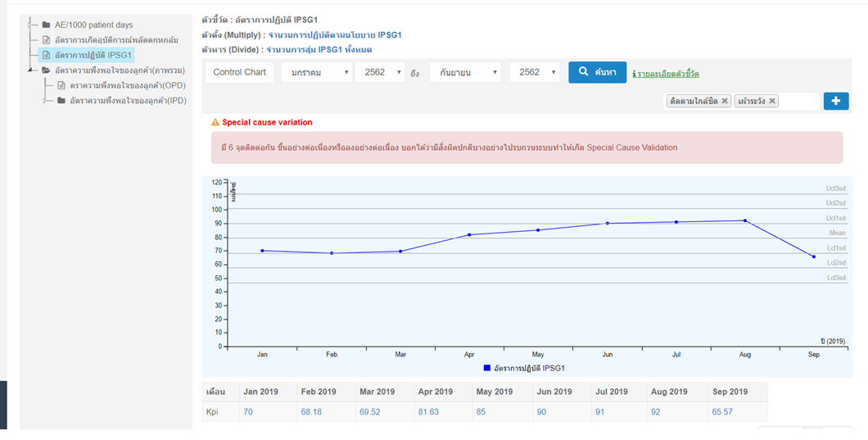Click the blue legend square for อัตราการปฏิบัติ IPSG1
Image resolution: width=868 pixels, height=440 pixels.
coord(486,368)
